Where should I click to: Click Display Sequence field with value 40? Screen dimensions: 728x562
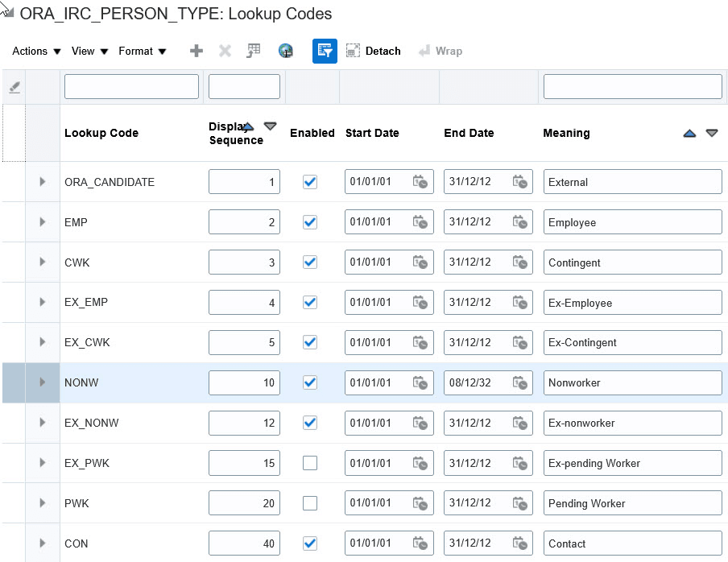click(x=244, y=543)
